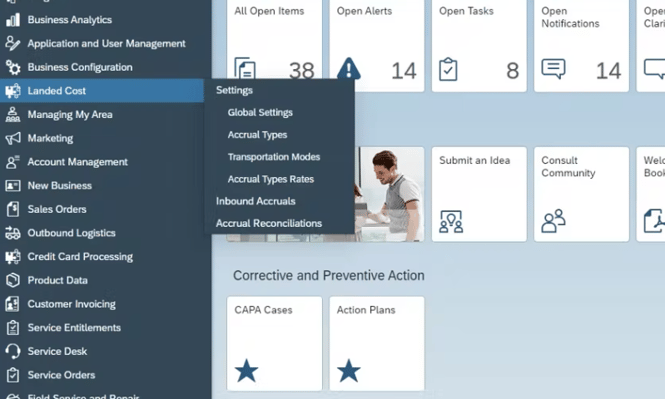
Task: Click the Outbound Logistics truck icon
Action: (x=13, y=233)
